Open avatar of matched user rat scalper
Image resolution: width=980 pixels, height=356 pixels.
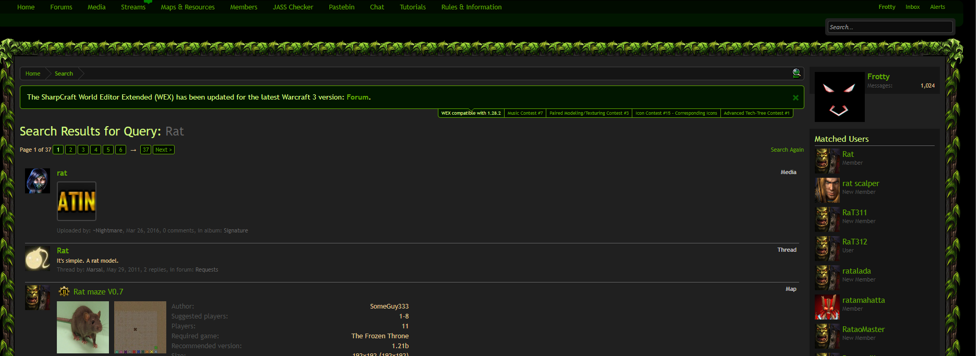click(x=827, y=190)
